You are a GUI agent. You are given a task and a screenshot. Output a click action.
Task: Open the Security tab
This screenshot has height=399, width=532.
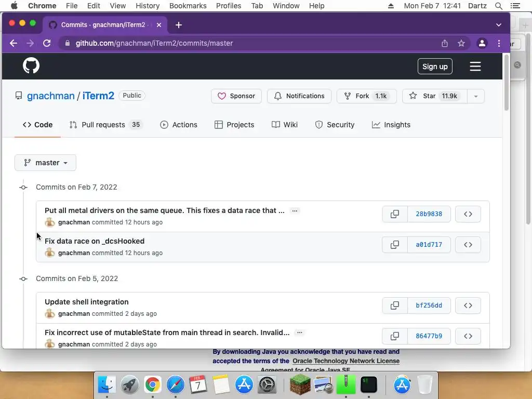tap(335, 125)
